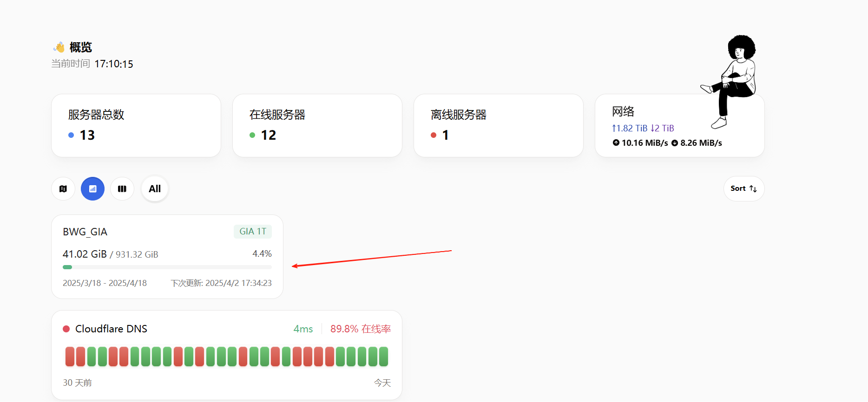Open the Sort dropdown button

tap(743, 188)
